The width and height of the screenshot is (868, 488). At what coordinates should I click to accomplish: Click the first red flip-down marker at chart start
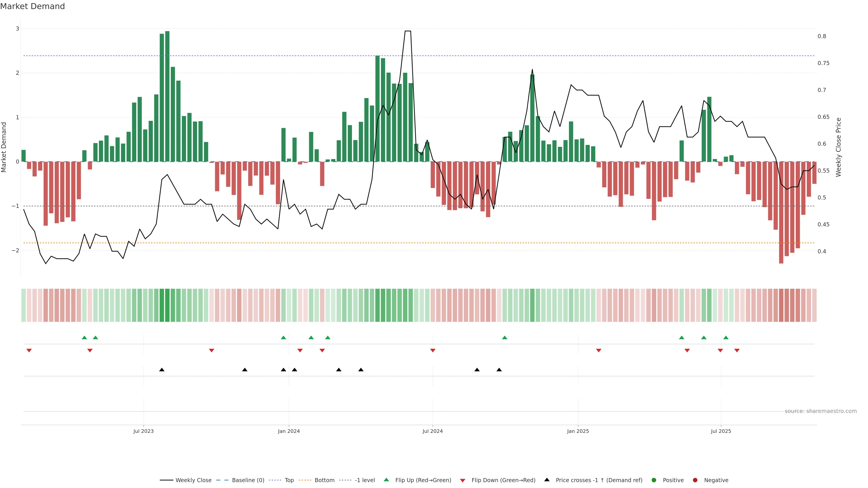pos(29,351)
